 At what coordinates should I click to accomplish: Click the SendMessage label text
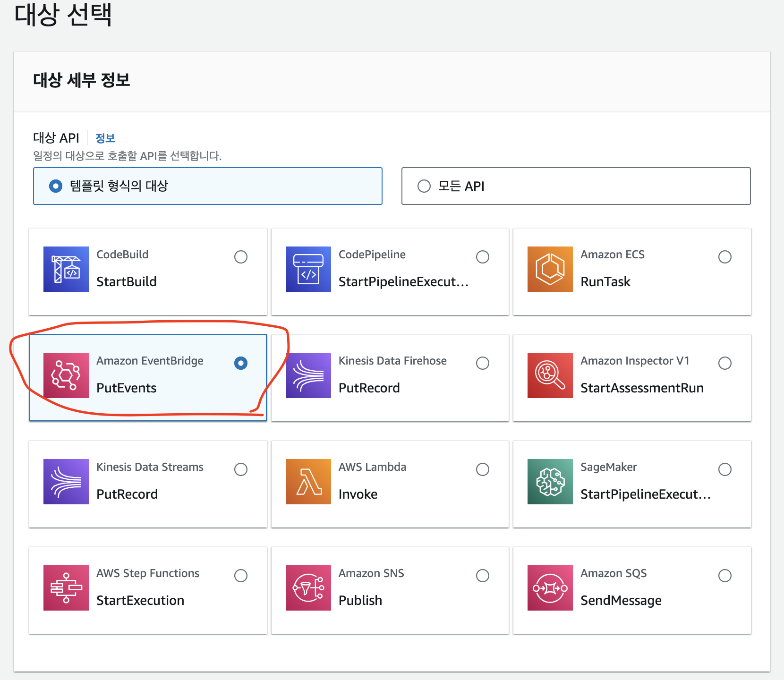pyautogui.click(x=621, y=601)
